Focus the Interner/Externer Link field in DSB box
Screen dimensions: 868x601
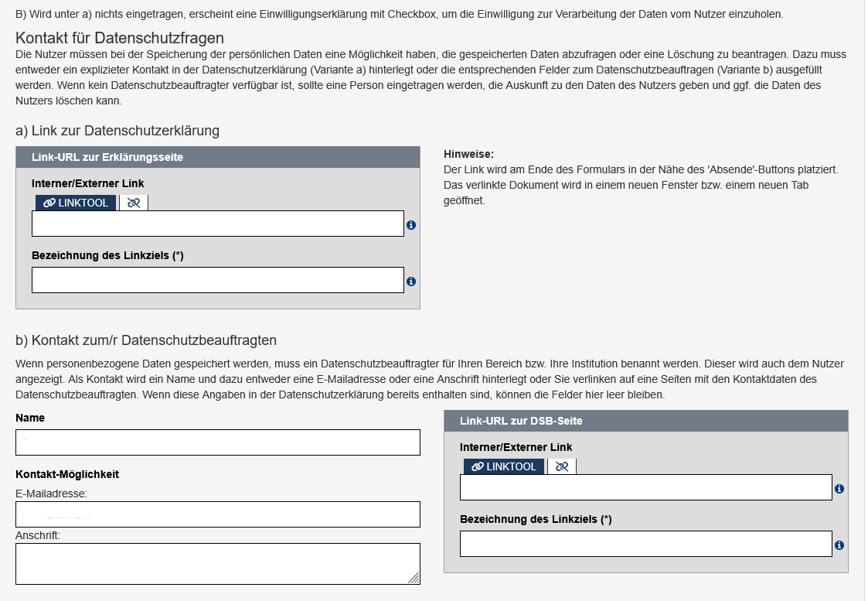tap(645, 487)
